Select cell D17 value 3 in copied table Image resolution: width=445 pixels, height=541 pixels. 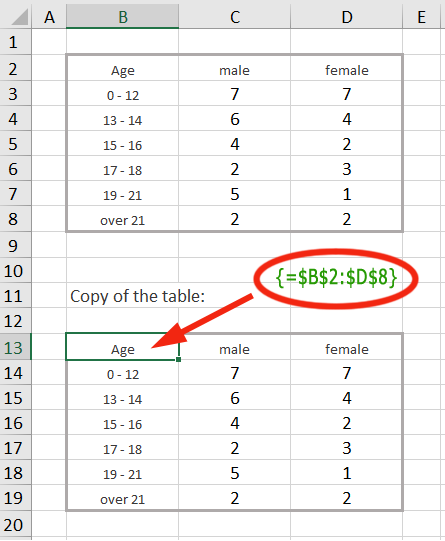(x=347, y=447)
